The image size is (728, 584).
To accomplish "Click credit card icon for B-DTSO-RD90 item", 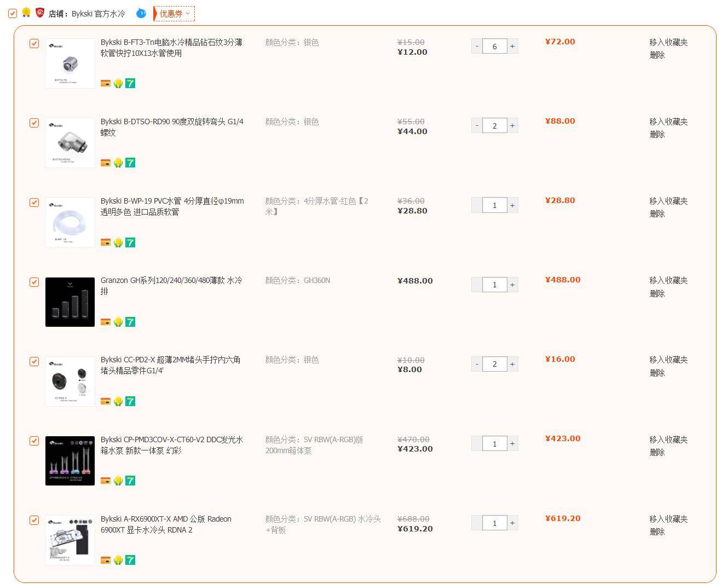I will tap(106, 163).
